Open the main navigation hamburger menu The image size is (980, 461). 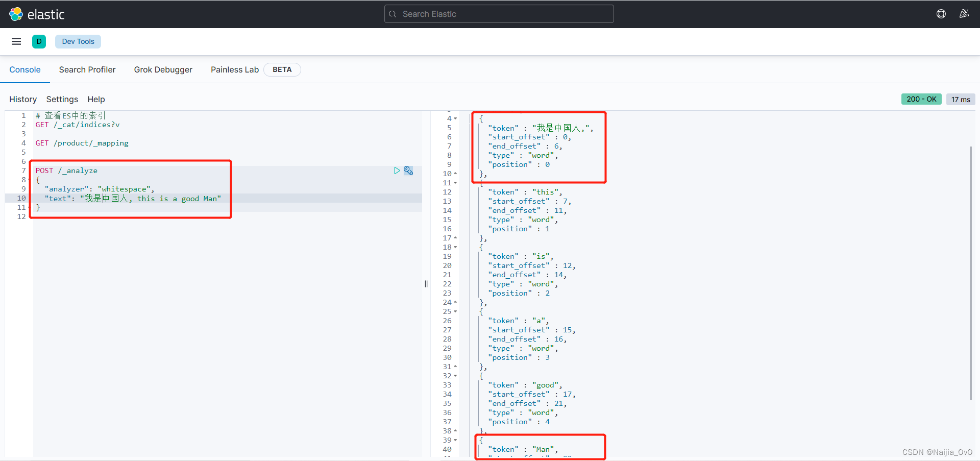[x=16, y=41]
